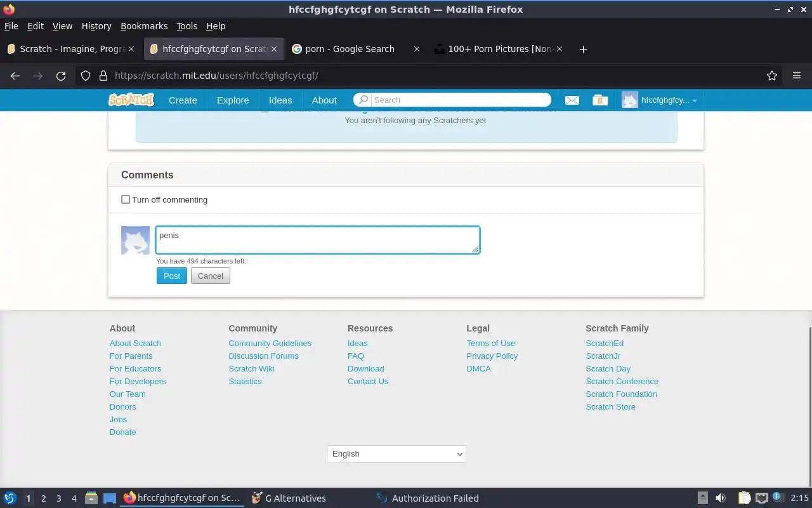Open the ScratchJr footer link
The width and height of the screenshot is (812, 508).
click(603, 356)
